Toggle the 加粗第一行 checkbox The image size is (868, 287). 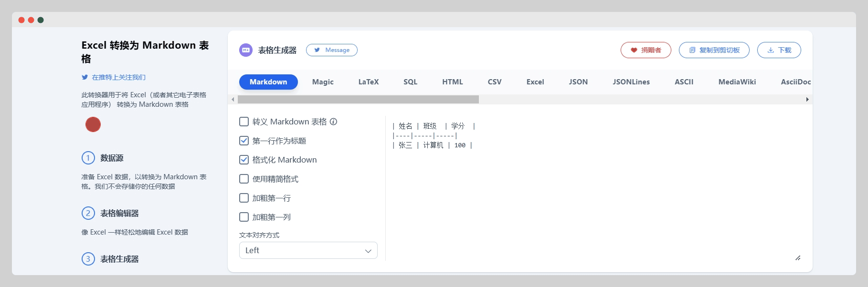244,198
